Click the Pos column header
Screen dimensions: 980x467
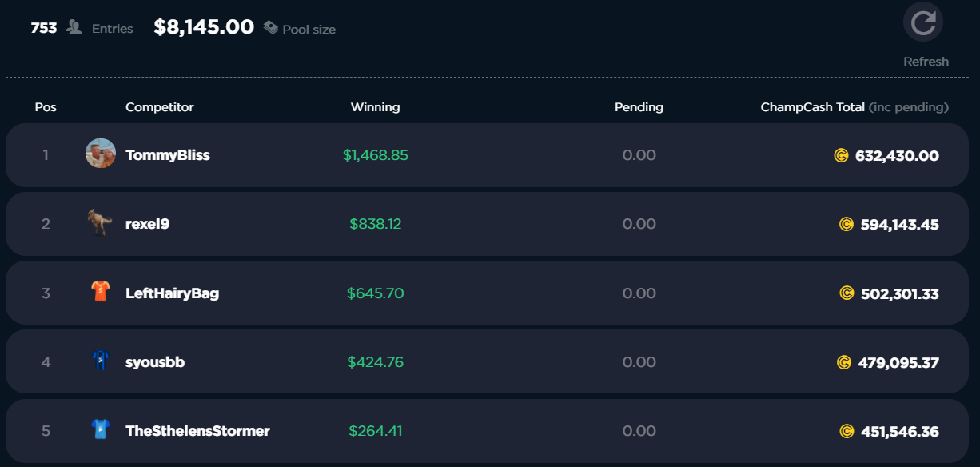click(46, 107)
